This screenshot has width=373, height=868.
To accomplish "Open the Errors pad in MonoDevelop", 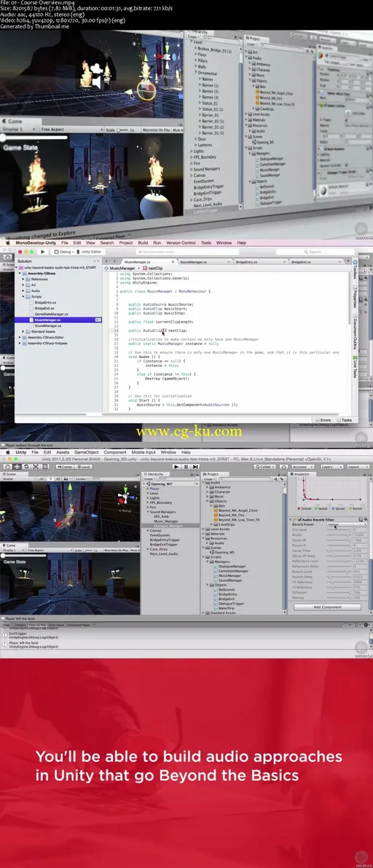I will click(323, 420).
